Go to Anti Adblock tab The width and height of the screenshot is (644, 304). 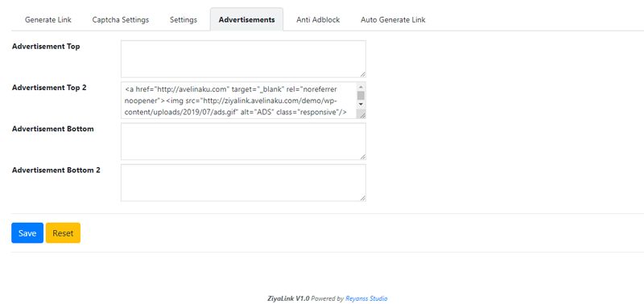tap(318, 19)
